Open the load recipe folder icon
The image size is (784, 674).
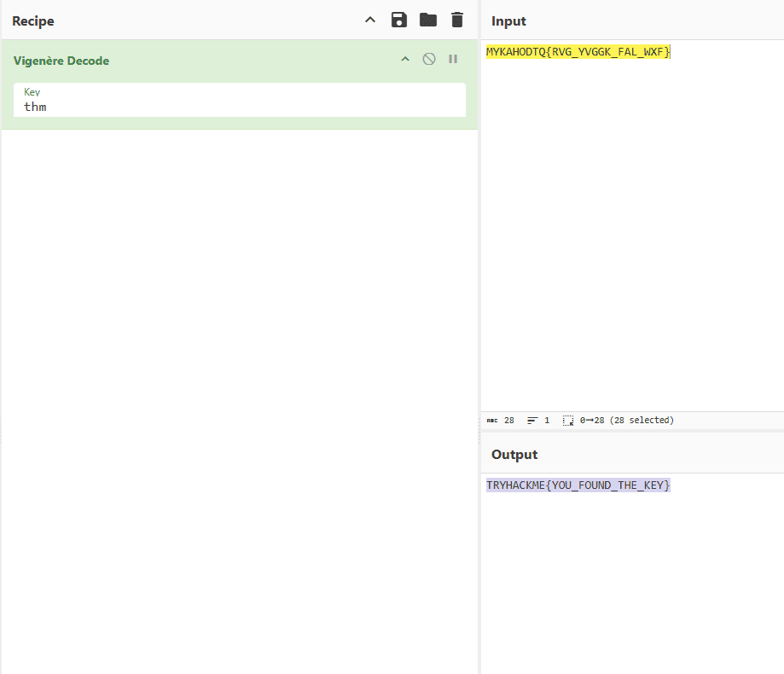[x=427, y=20]
